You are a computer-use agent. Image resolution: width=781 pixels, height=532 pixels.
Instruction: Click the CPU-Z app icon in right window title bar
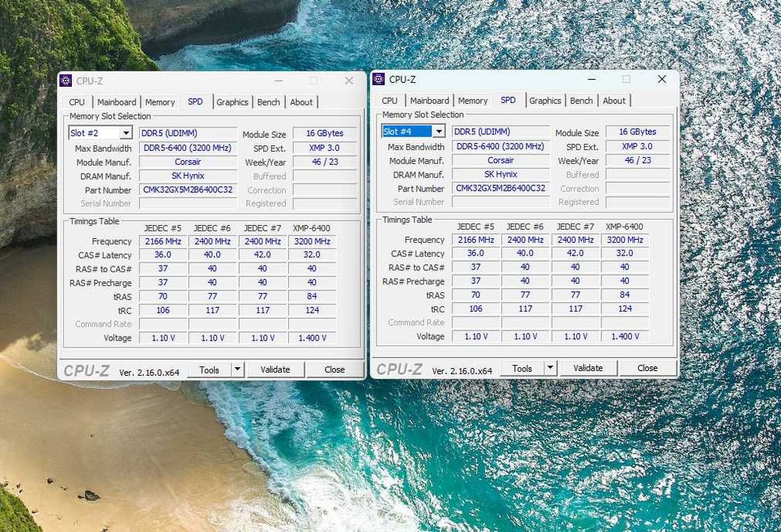379,79
